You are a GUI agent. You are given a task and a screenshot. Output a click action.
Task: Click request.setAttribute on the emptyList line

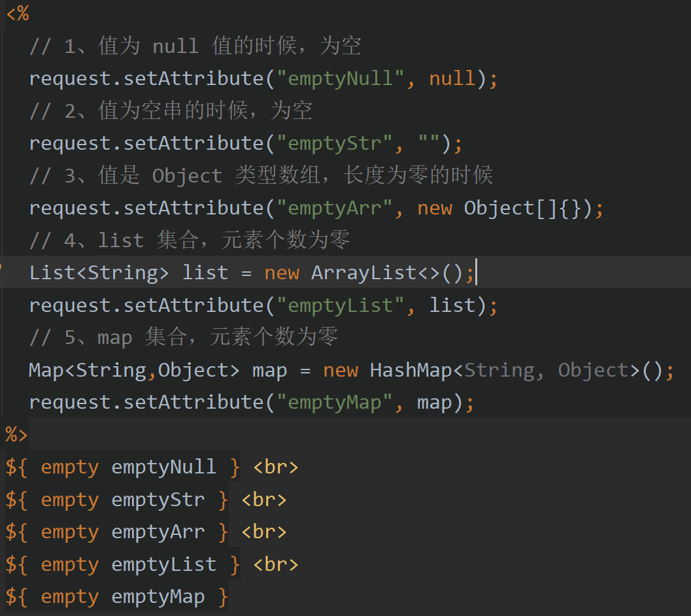tap(146, 305)
